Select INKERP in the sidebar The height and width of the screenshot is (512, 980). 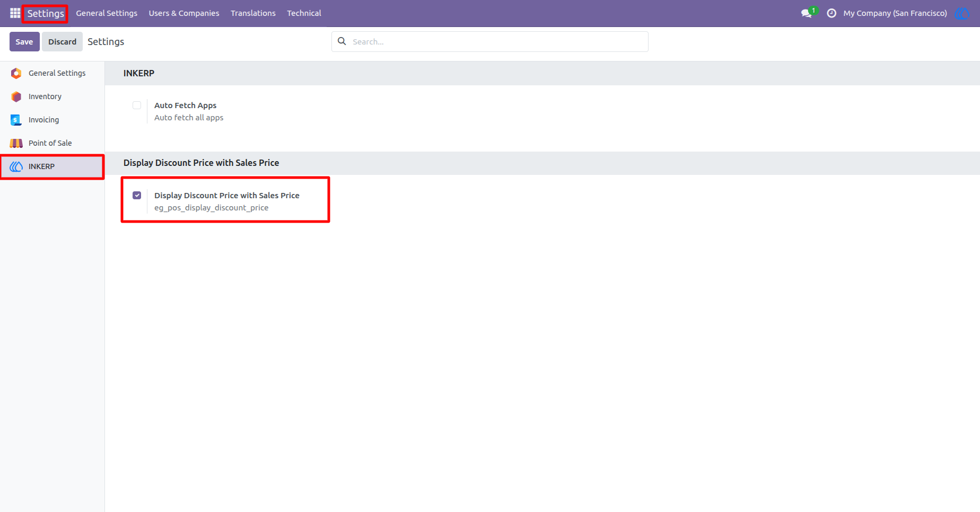click(x=52, y=166)
